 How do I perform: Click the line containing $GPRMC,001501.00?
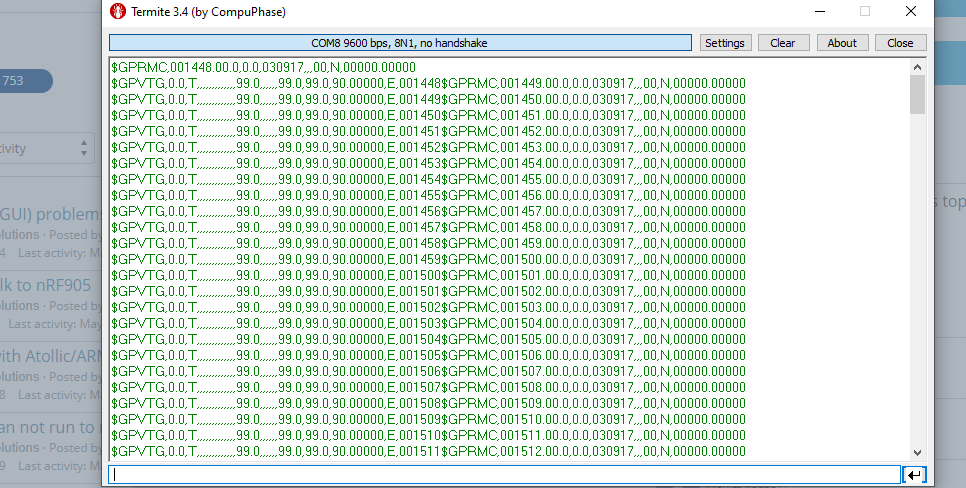(428, 275)
